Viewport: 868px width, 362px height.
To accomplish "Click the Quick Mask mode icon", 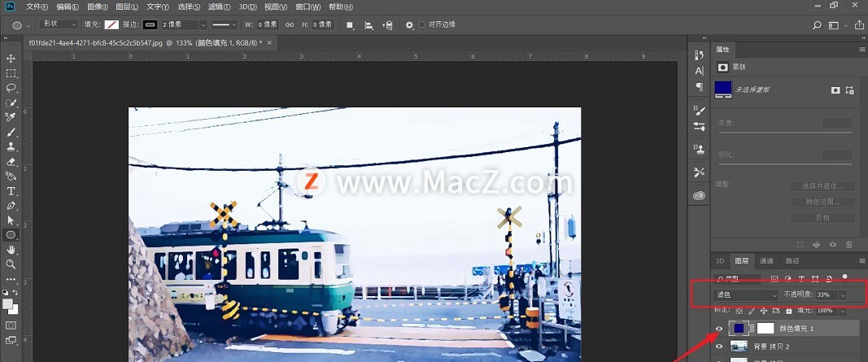I will pyautogui.click(x=11, y=325).
